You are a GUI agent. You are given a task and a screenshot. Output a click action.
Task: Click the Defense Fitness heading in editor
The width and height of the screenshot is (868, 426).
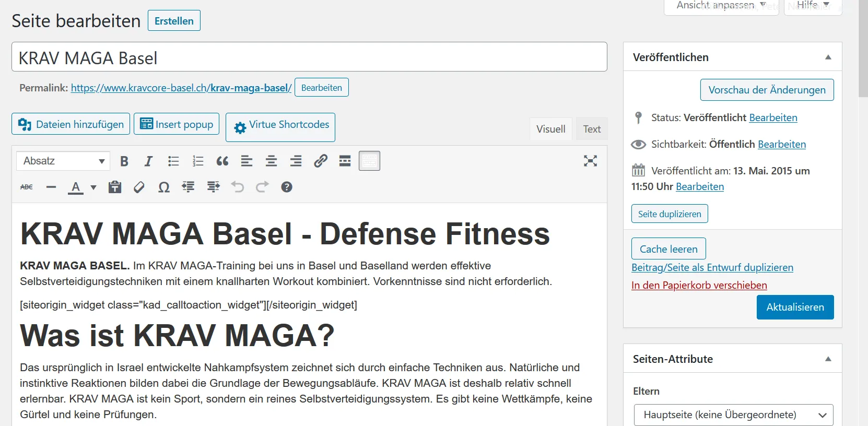click(285, 233)
